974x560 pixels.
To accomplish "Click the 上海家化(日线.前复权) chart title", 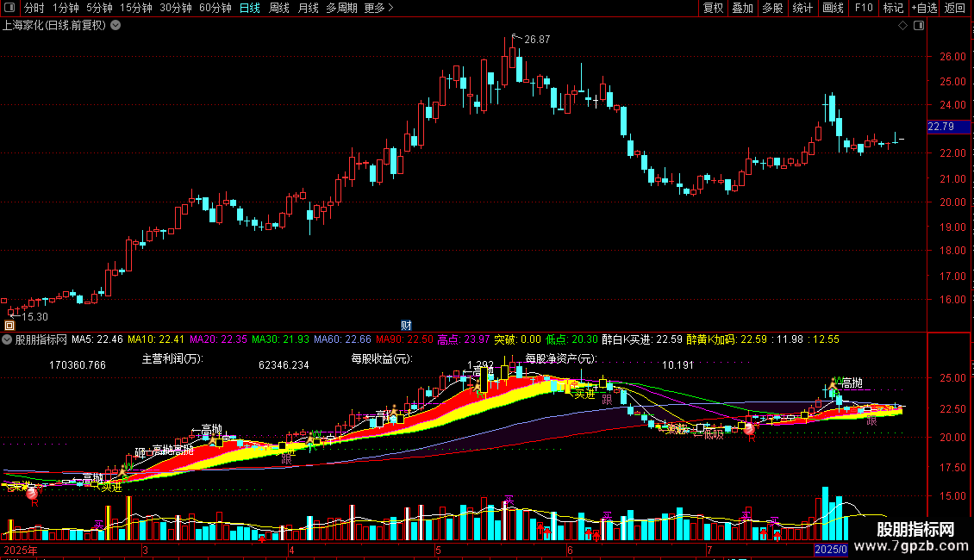I will click(x=54, y=26).
